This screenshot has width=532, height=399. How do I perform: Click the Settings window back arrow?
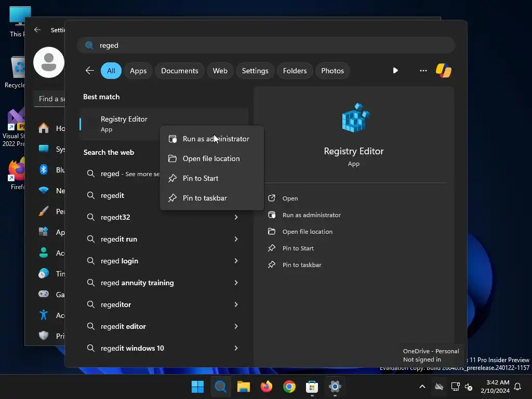[37, 30]
